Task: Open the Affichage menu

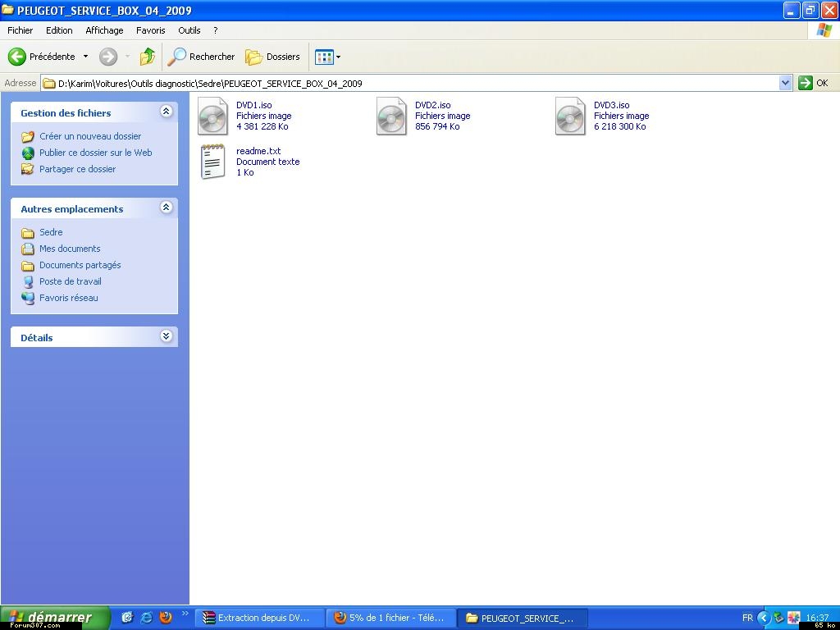Action: [x=104, y=30]
